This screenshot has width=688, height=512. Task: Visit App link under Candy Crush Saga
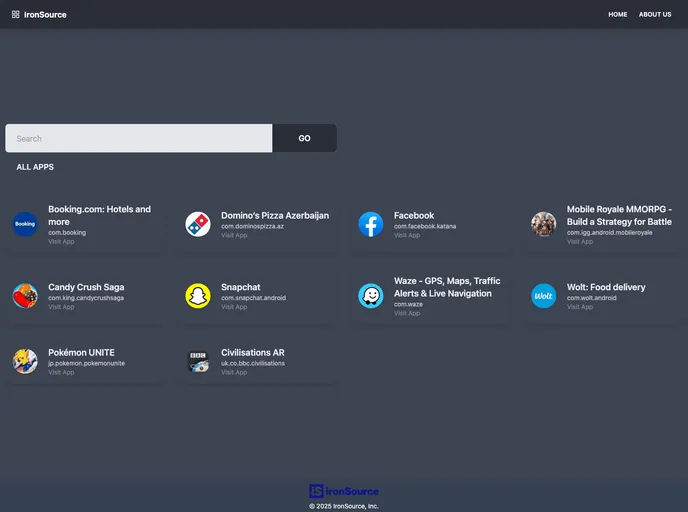click(61, 307)
